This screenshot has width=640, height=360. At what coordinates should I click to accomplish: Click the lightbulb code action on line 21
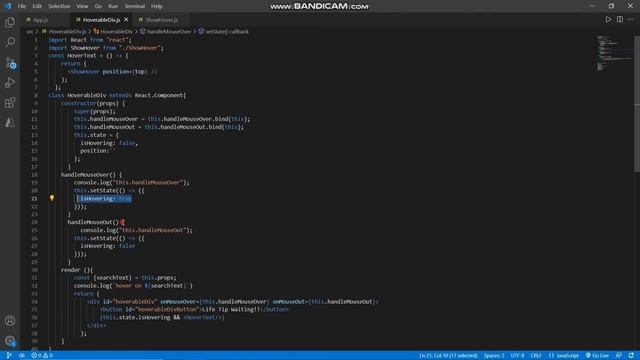tap(52, 198)
